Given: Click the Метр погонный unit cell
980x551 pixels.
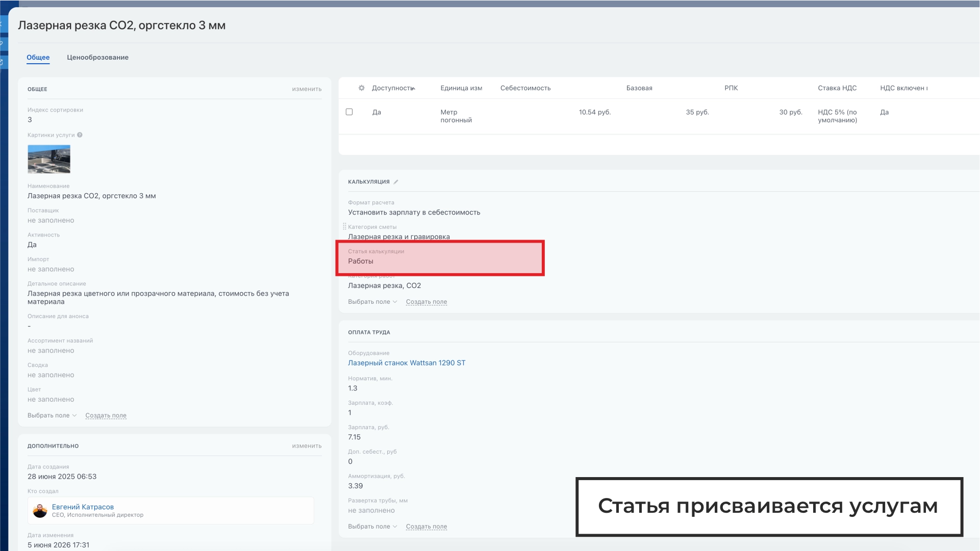Looking at the screenshot, I should pyautogui.click(x=456, y=116).
